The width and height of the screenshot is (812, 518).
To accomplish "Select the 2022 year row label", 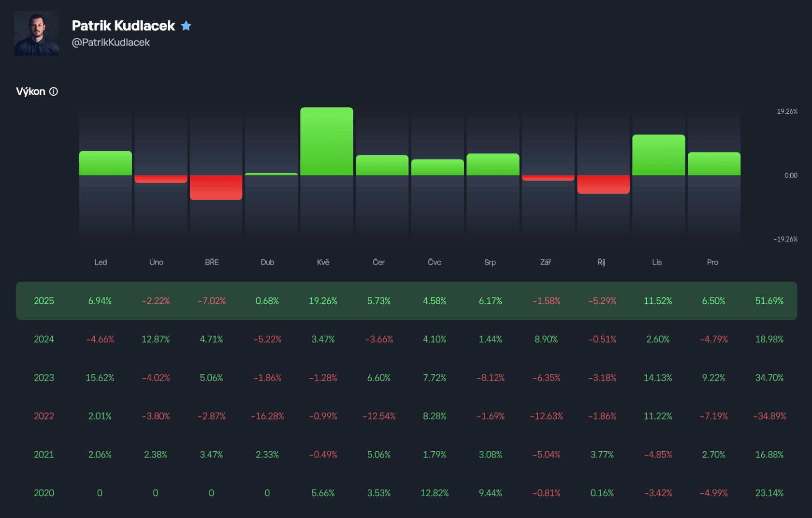I will [43, 416].
